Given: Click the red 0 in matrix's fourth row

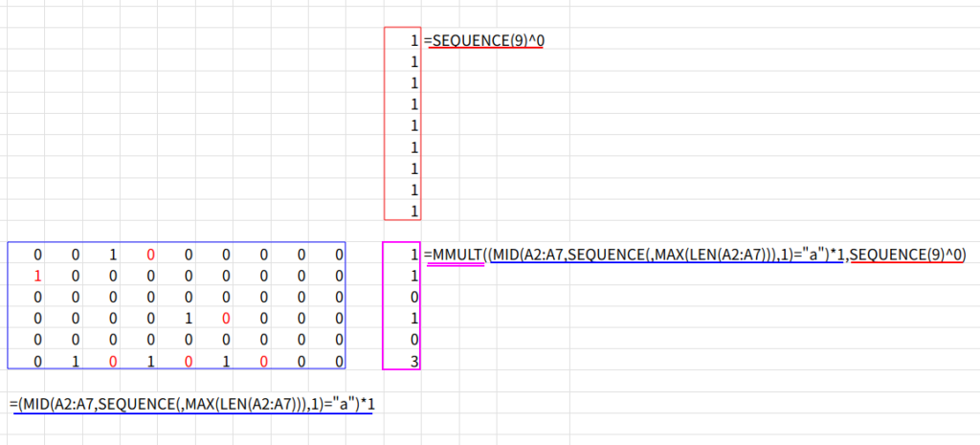Looking at the screenshot, I should coord(226,318).
